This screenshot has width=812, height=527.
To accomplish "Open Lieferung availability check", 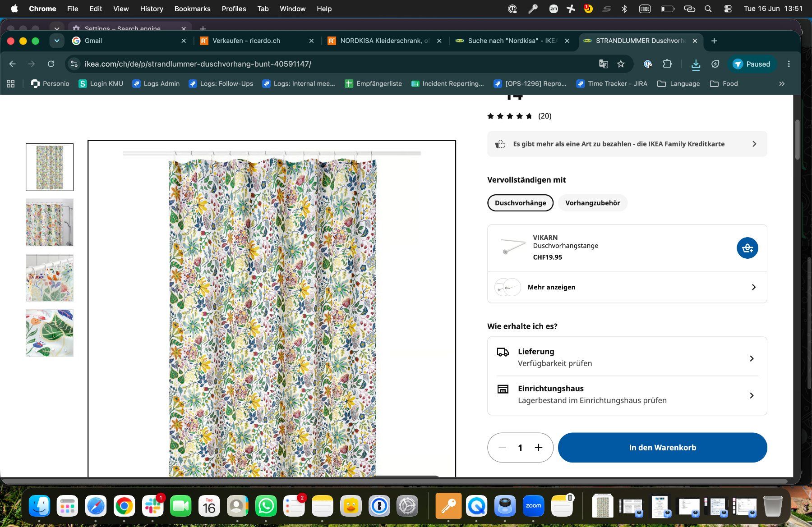I will click(x=627, y=357).
